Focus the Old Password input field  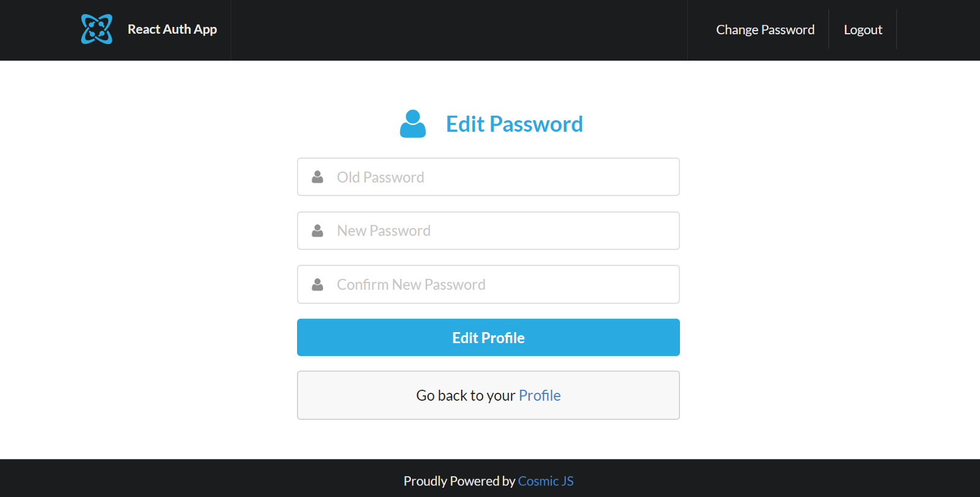click(502, 177)
